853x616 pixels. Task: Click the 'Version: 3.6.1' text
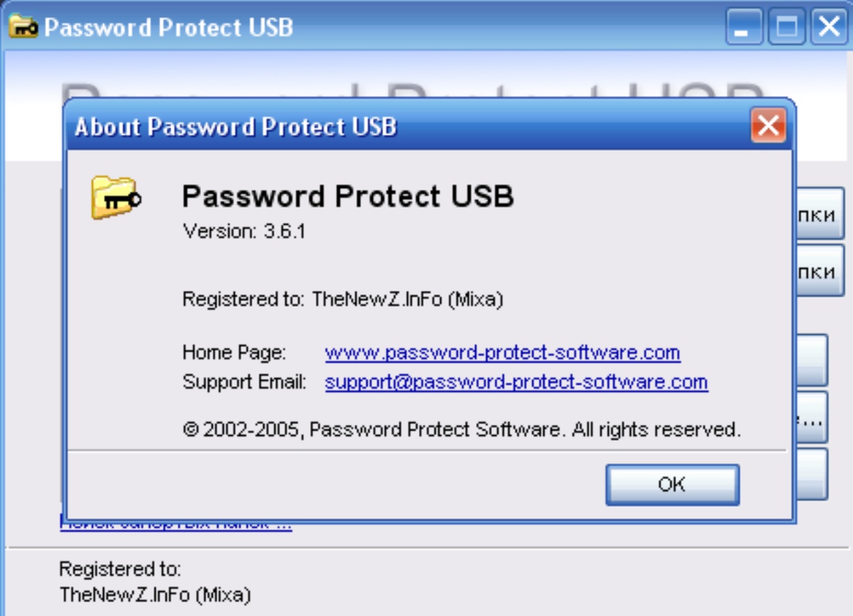click(244, 231)
